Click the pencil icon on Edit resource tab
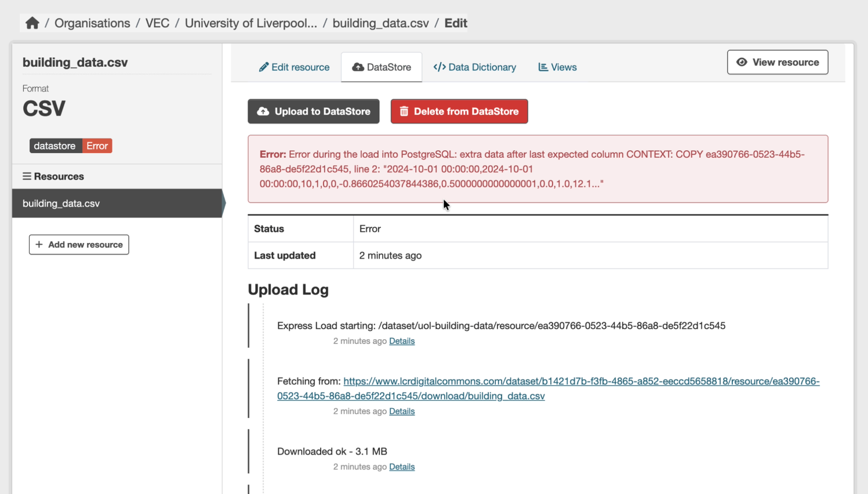 (265, 67)
